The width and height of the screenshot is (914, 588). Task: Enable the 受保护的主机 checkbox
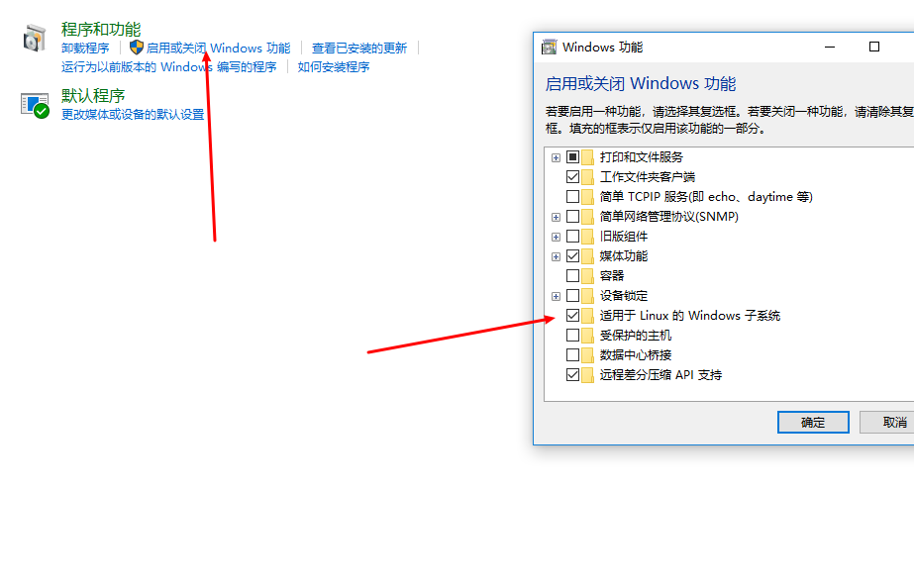[573, 336]
